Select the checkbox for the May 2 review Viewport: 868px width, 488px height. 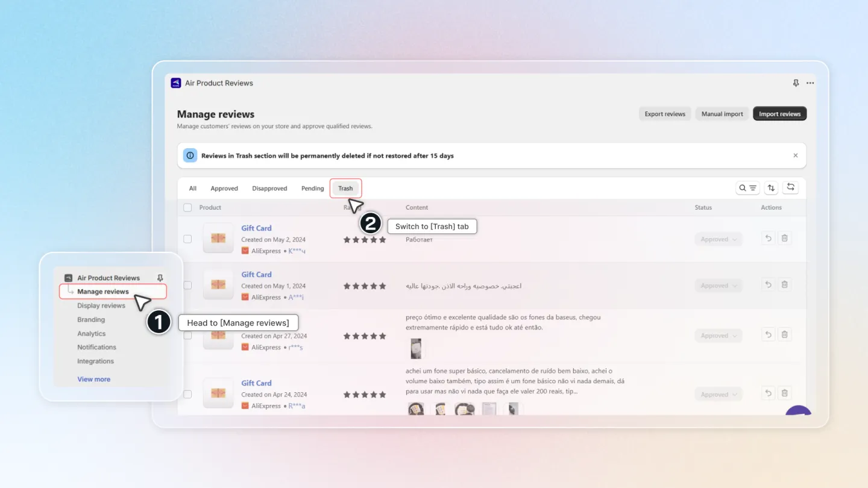tap(187, 239)
